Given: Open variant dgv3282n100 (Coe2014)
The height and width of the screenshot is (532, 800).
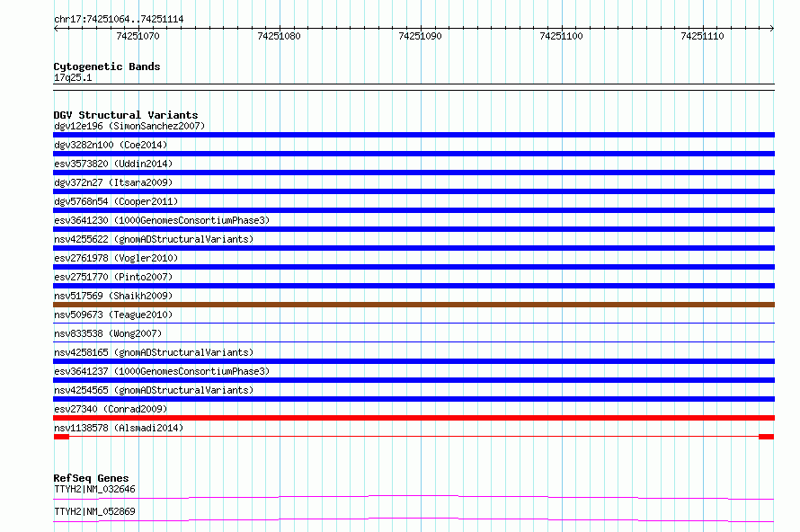Looking at the screenshot, I should (111, 145).
